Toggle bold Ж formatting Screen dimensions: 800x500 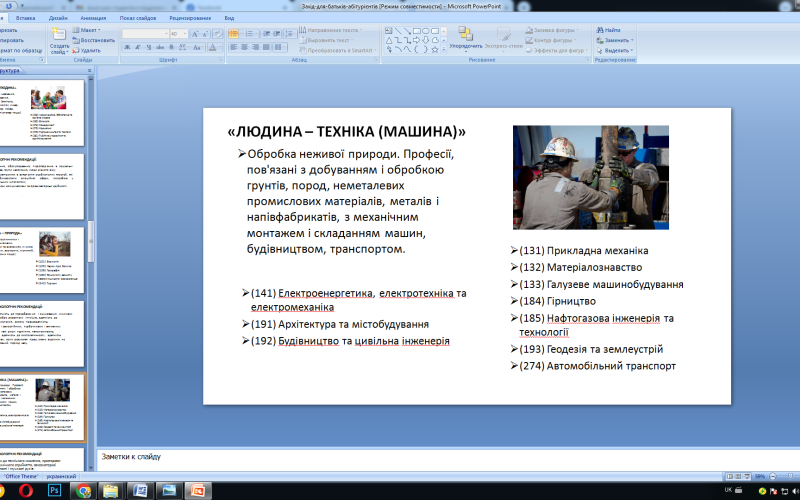(127, 47)
